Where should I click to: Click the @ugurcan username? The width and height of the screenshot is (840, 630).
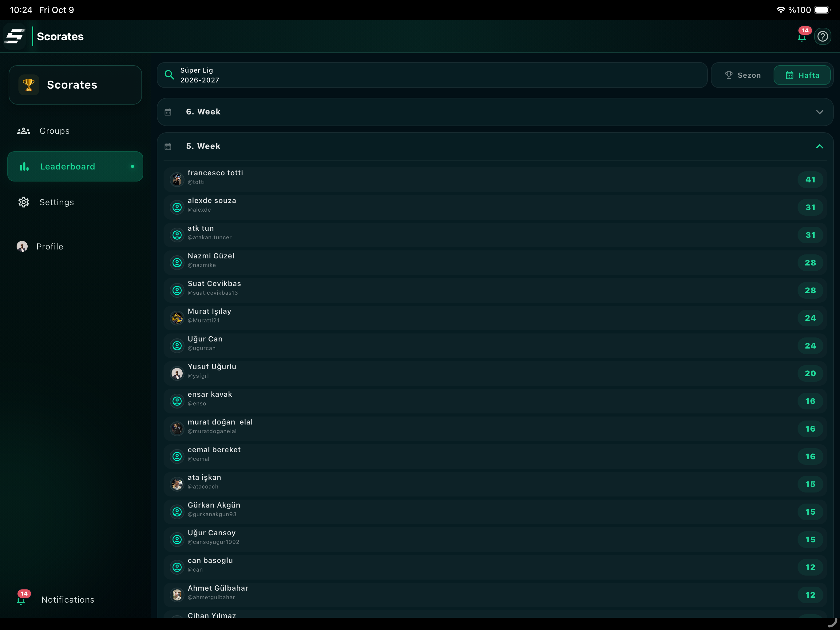coord(202,348)
